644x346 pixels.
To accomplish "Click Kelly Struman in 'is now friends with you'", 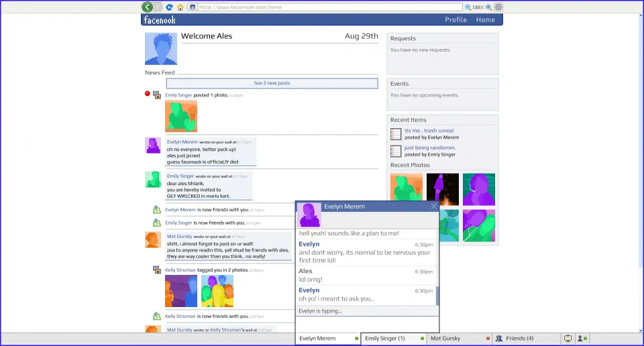I will (180, 316).
